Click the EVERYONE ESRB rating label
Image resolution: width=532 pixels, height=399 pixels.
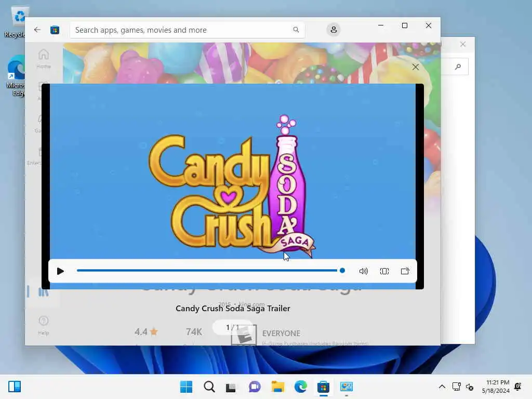point(281,333)
